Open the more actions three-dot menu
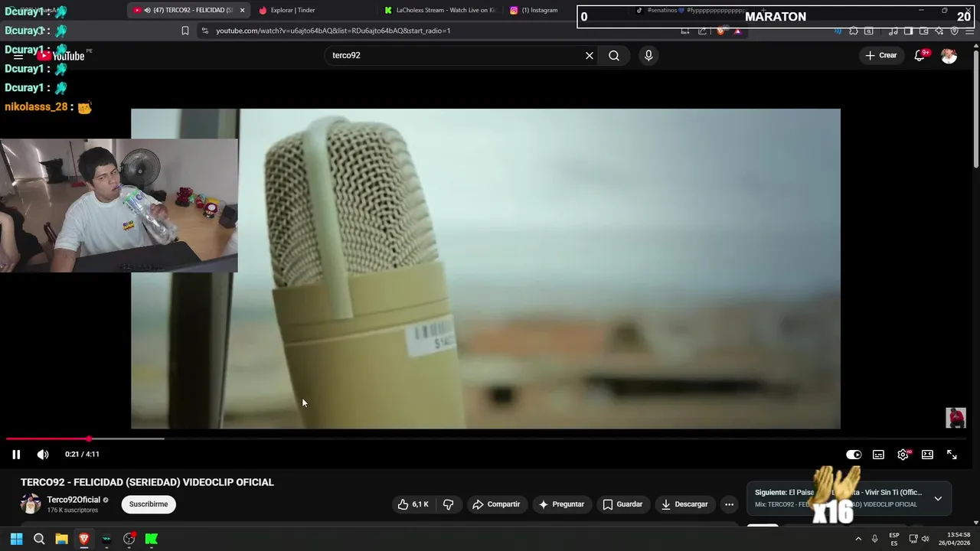 pos(730,504)
